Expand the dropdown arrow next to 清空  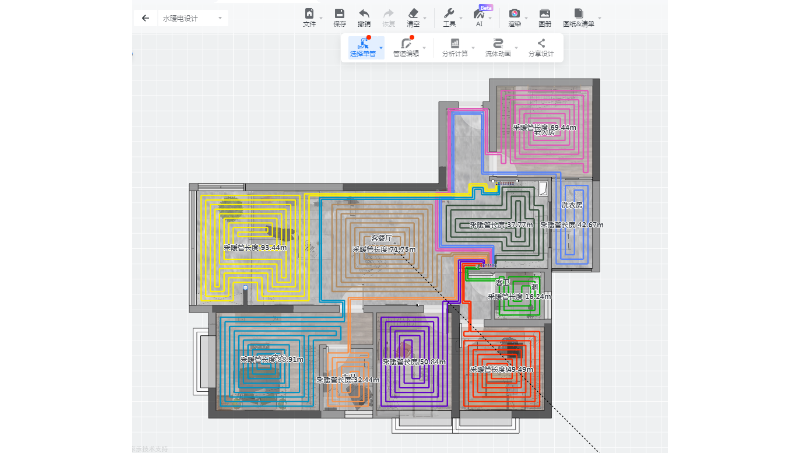coord(426,18)
